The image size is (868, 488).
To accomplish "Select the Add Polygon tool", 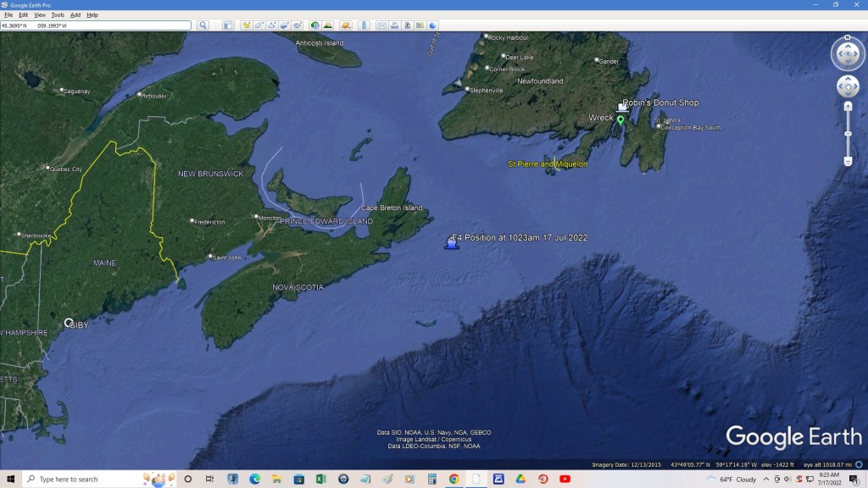I will click(x=259, y=25).
